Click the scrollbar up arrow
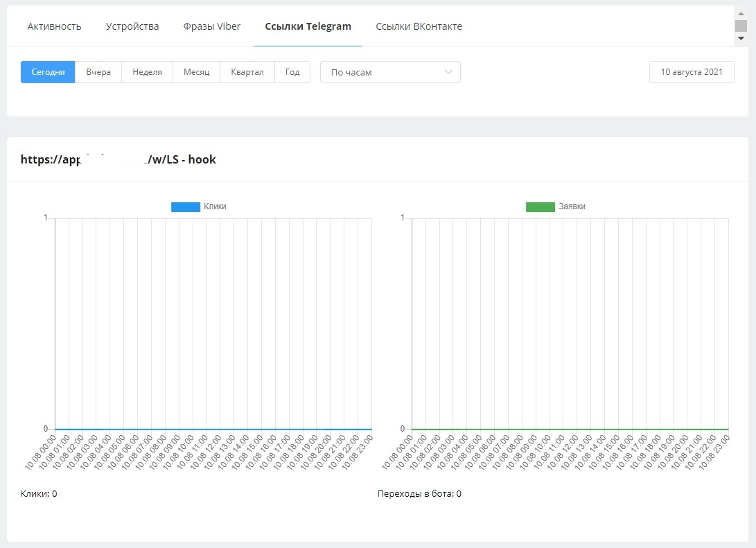Viewport: 756px width, 548px height. (x=741, y=12)
